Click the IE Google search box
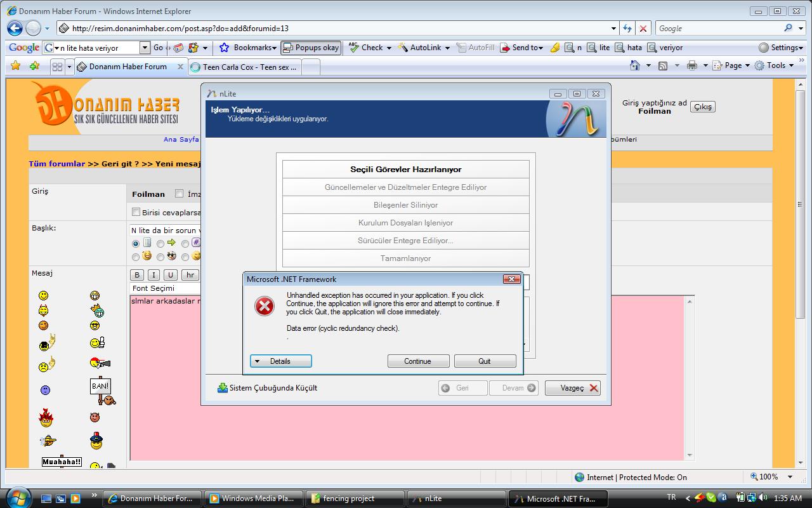The height and width of the screenshot is (508, 812). (x=718, y=28)
